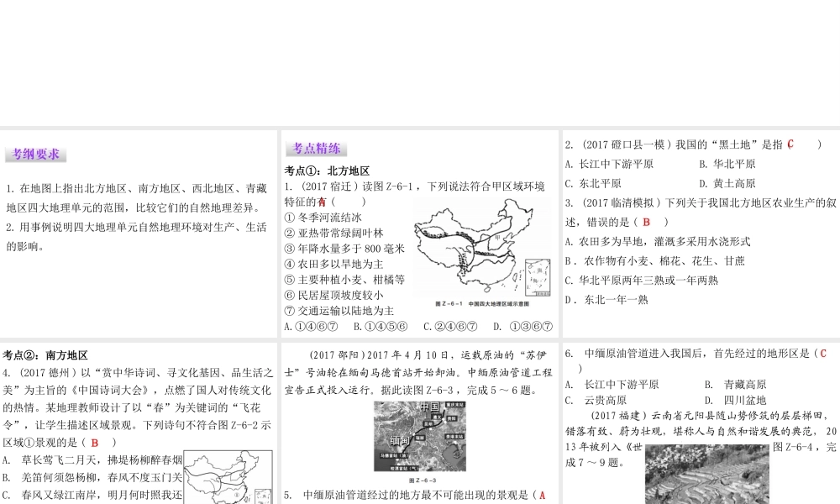
Task: Select question 6 option C. 云贵高原
Action: coord(596,400)
